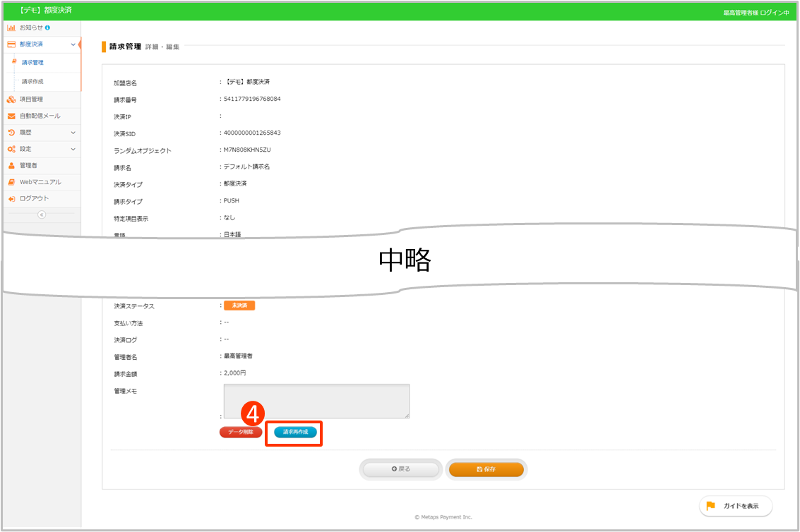
Task: Click the ログアウト exit arrow icon
Action: pyautogui.click(x=11, y=198)
